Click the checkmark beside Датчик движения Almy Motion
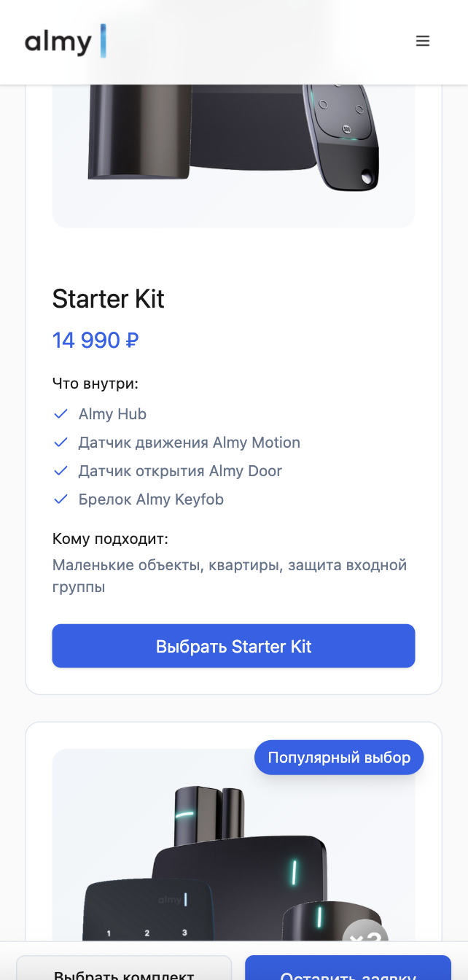 [x=61, y=442]
